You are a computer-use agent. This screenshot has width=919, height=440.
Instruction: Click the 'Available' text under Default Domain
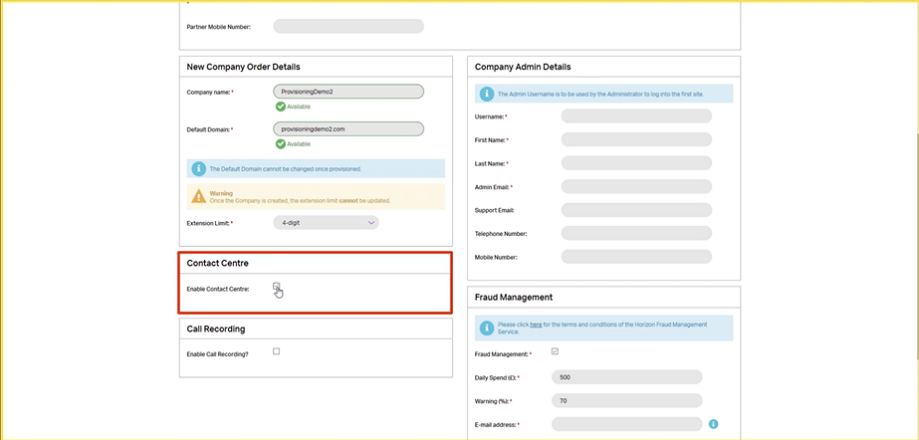(299, 144)
